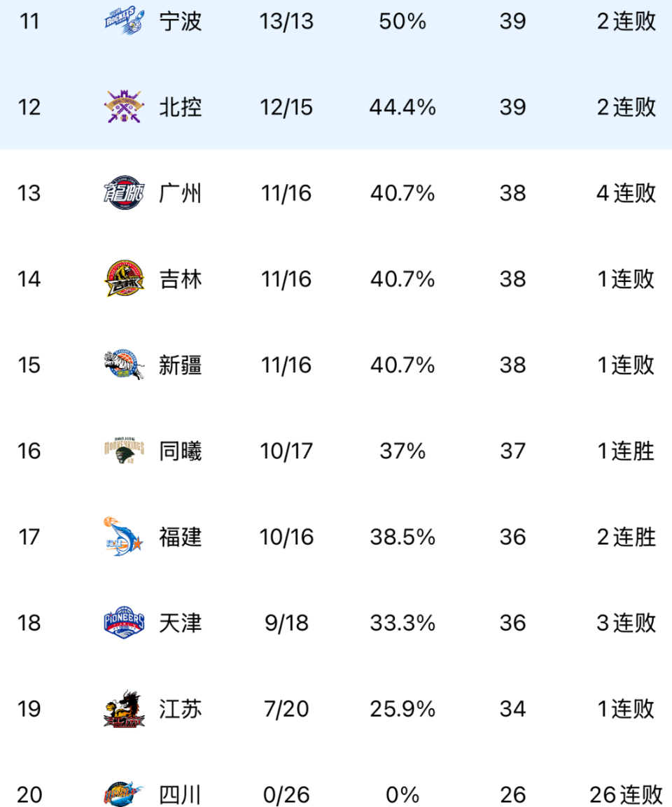This screenshot has width=672, height=807.
Task: Select the Jiangsu Dragons team logo
Action: pos(124,709)
